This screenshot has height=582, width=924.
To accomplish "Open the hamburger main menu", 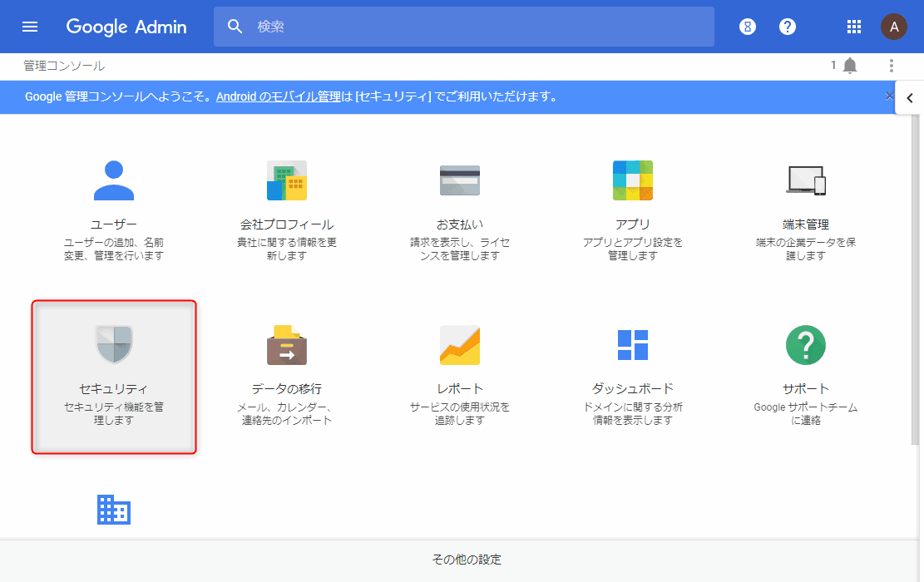I will point(29,27).
